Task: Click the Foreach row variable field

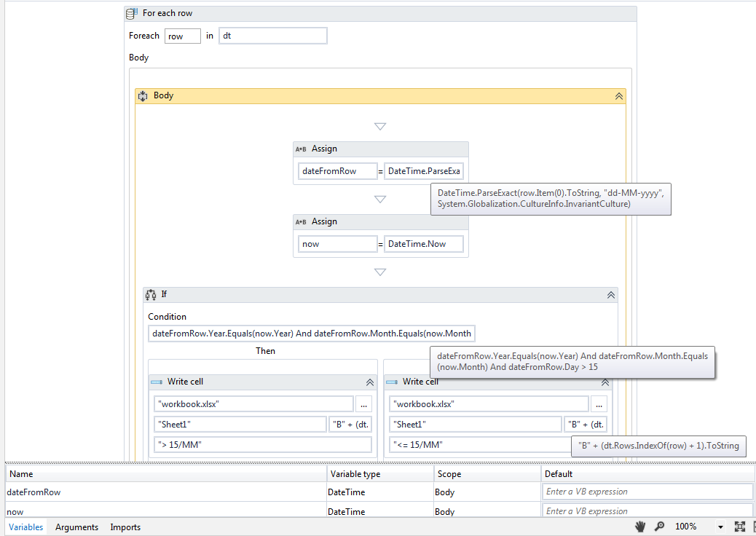Action: [x=183, y=36]
